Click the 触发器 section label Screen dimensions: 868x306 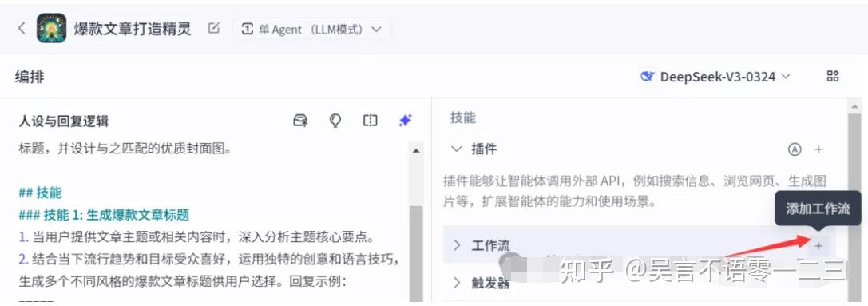[x=490, y=284]
